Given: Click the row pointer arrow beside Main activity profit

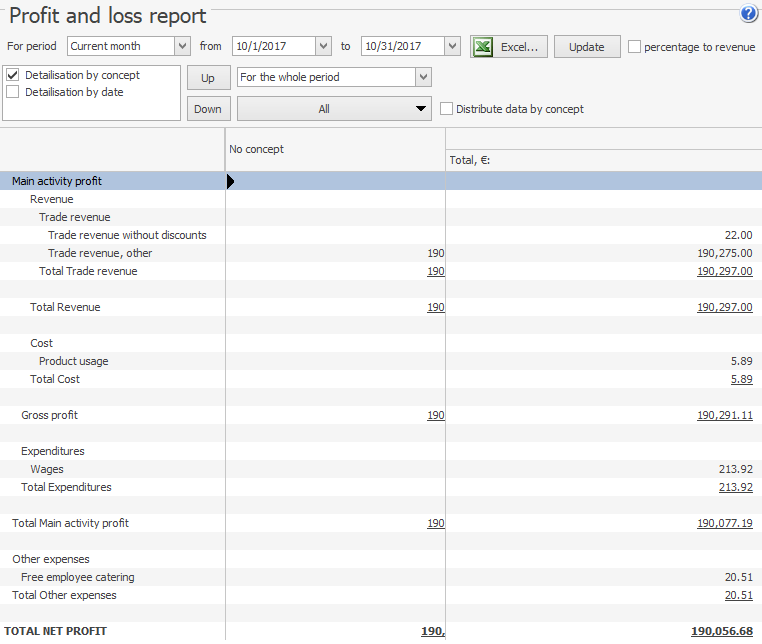Looking at the screenshot, I should [231, 181].
